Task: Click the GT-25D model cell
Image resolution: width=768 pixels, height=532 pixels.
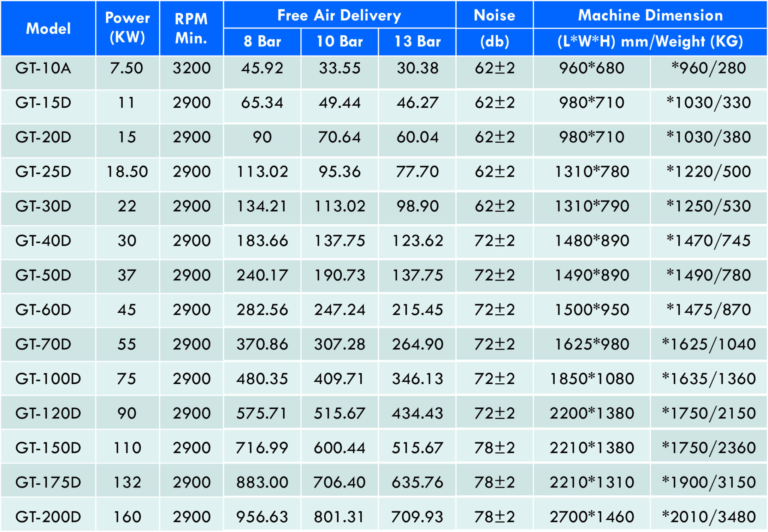Action: 43,172
